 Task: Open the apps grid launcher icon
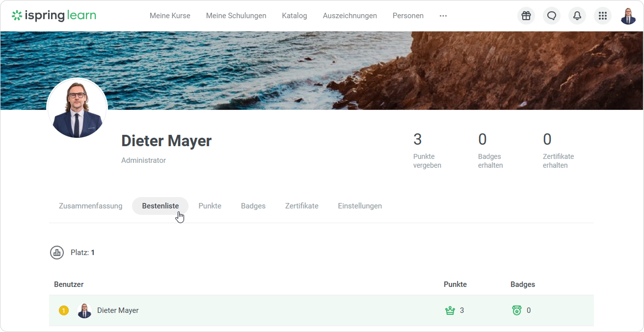[603, 16]
